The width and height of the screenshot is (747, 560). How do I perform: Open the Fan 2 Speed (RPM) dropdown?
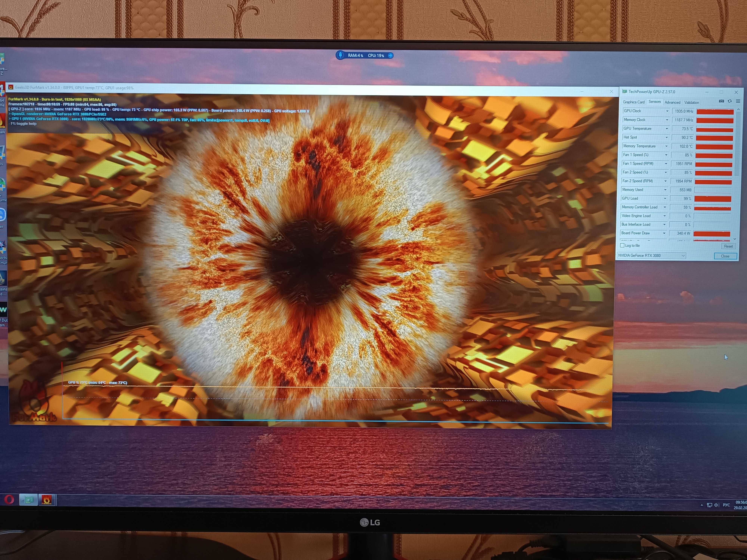point(666,181)
